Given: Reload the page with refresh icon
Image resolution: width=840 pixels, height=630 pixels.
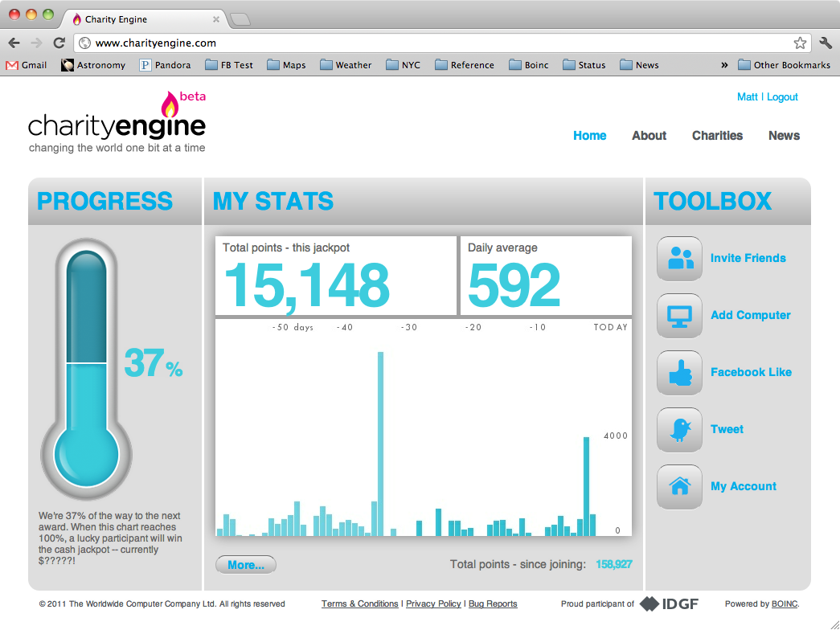Looking at the screenshot, I should point(59,43).
